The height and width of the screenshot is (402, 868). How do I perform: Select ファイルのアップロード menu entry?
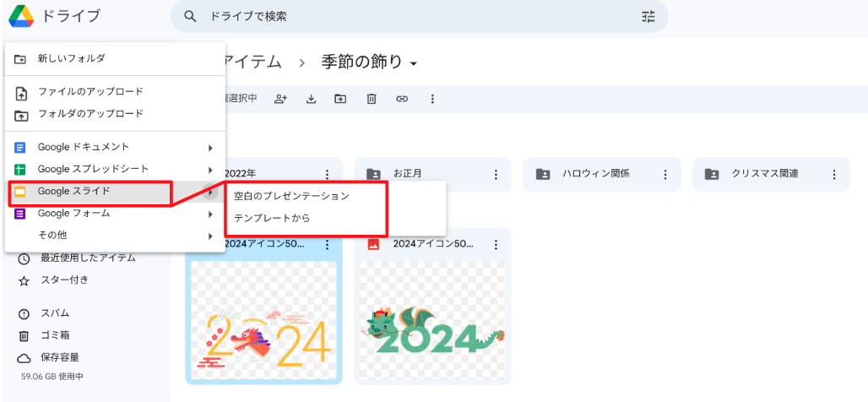point(115,92)
